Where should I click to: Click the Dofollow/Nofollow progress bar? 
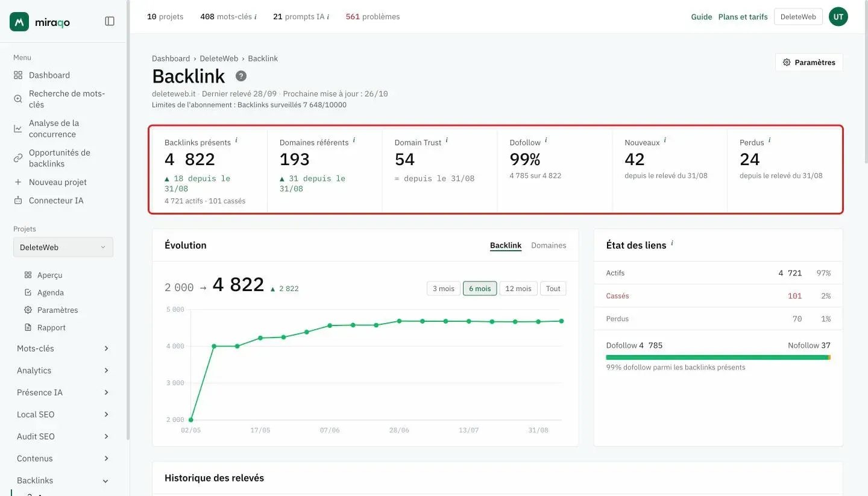click(x=719, y=357)
